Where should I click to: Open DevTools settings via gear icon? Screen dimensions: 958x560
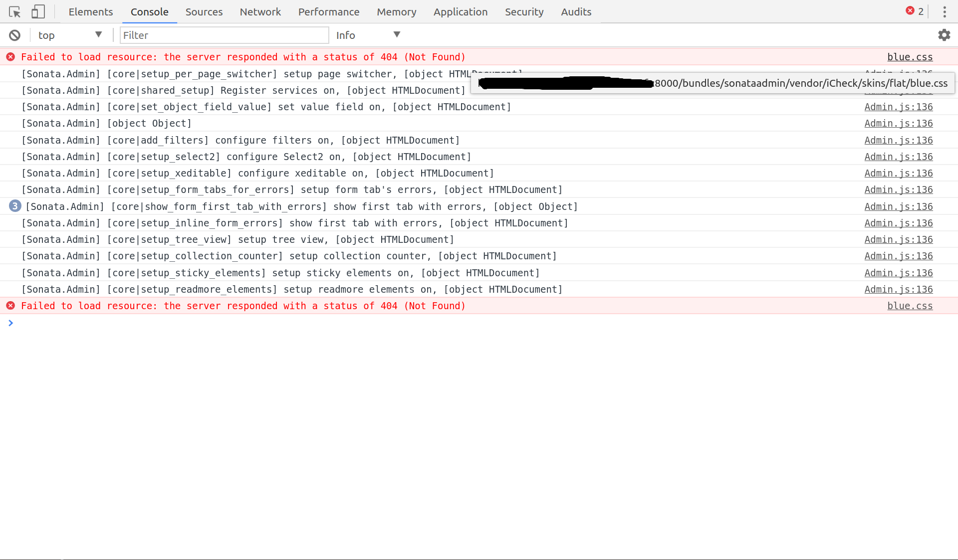(x=944, y=35)
